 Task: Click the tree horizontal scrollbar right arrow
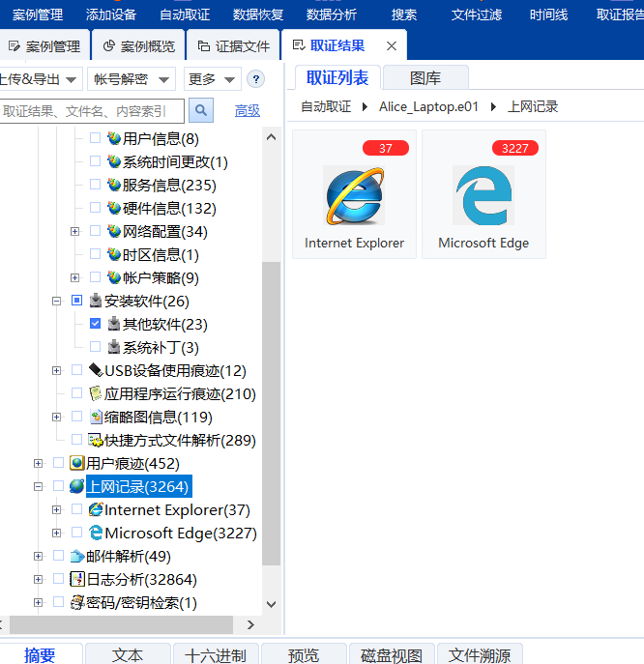coord(250,624)
